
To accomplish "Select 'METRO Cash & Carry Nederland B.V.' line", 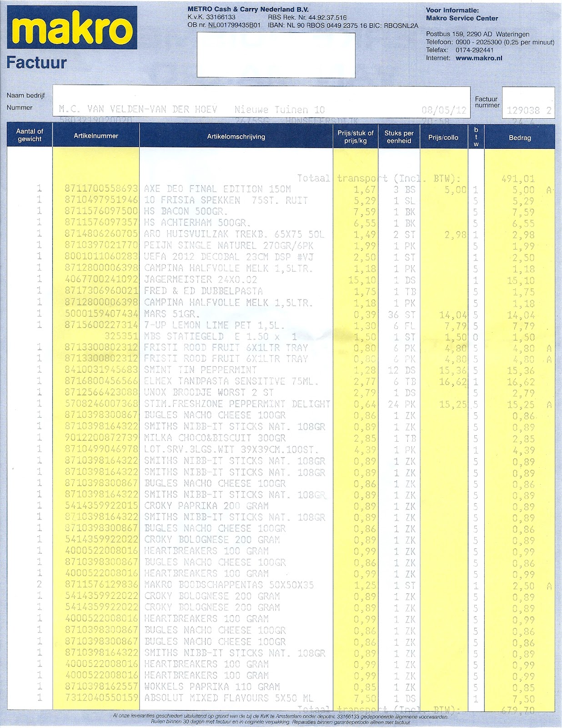I will (x=248, y=9).
